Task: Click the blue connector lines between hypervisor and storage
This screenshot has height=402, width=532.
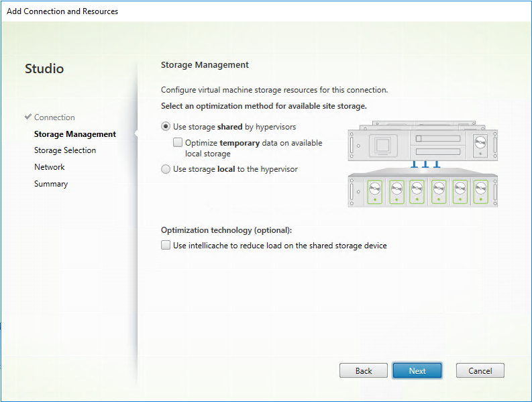Action: pos(425,163)
